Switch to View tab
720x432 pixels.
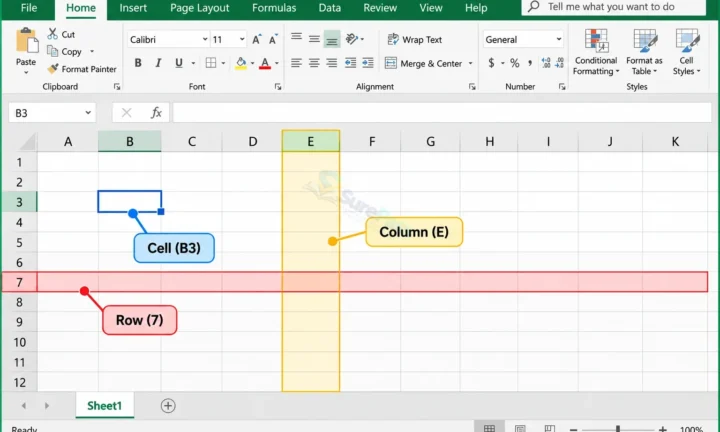click(x=431, y=8)
